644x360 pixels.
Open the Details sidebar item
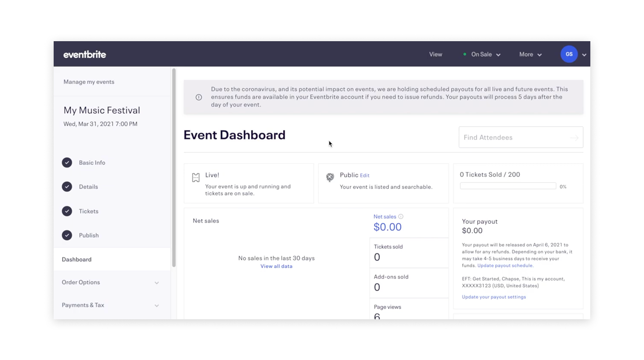click(89, 187)
